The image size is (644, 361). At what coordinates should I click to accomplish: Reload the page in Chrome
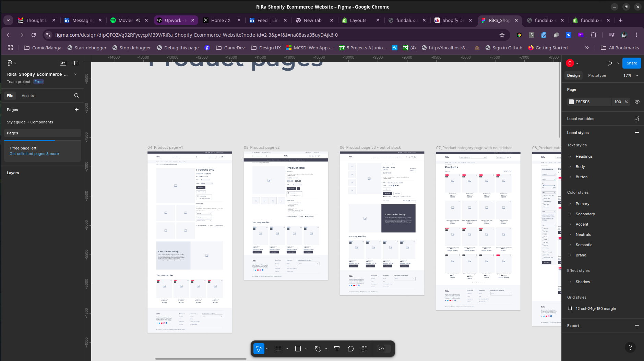[x=34, y=35]
